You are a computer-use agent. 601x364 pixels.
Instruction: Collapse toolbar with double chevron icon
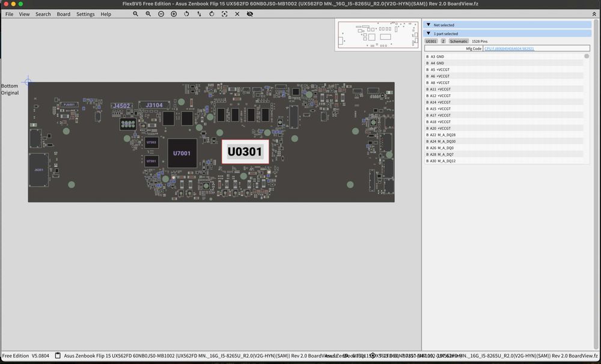click(594, 14)
